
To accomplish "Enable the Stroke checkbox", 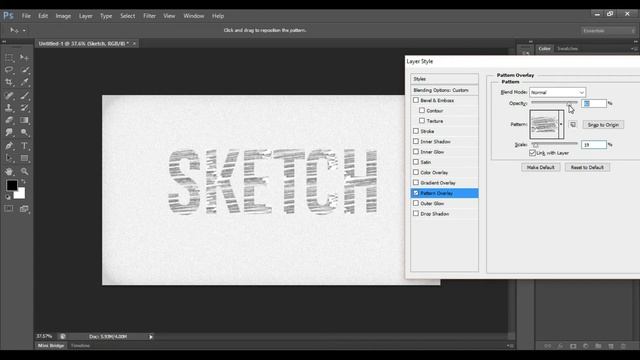I will (416, 131).
